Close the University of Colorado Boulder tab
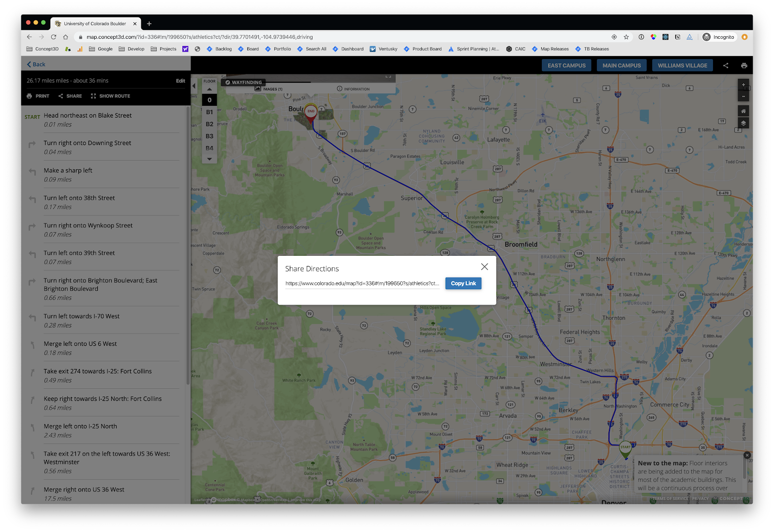 (x=135, y=24)
